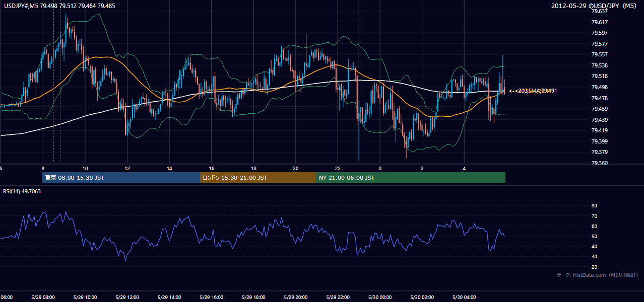644x302 pixels.
Task: Click the 5/29 18:00 date axis label
Action: [x=253, y=297]
